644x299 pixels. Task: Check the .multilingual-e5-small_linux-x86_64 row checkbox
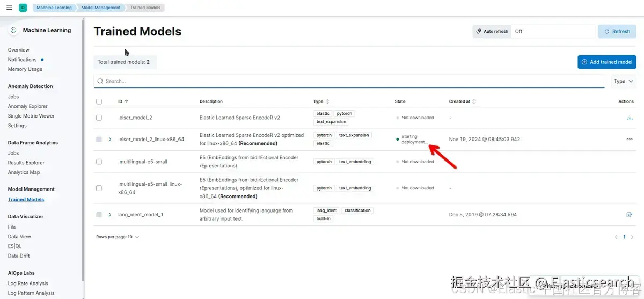point(99,188)
